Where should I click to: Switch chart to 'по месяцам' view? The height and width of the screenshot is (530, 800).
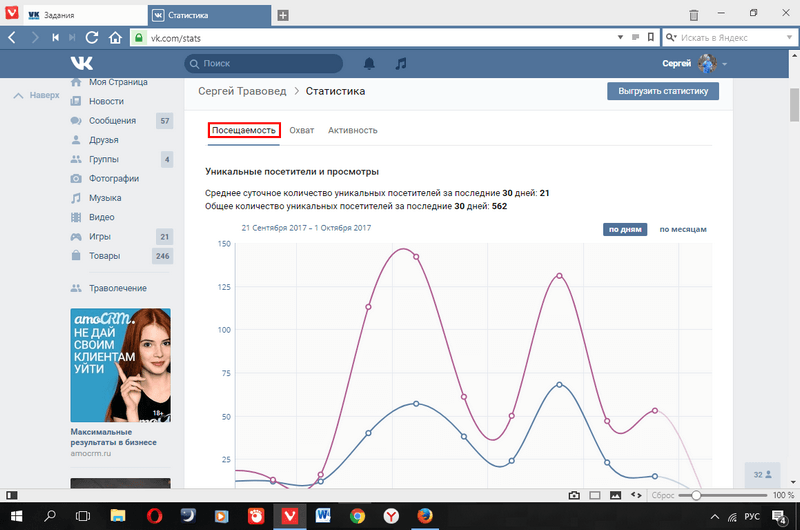click(682, 229)
